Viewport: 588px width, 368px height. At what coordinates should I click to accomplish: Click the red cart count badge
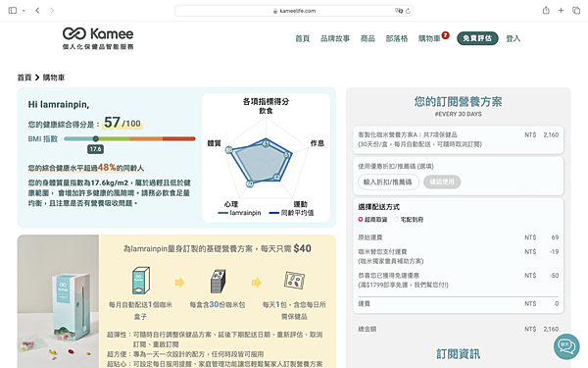[445, 35]
